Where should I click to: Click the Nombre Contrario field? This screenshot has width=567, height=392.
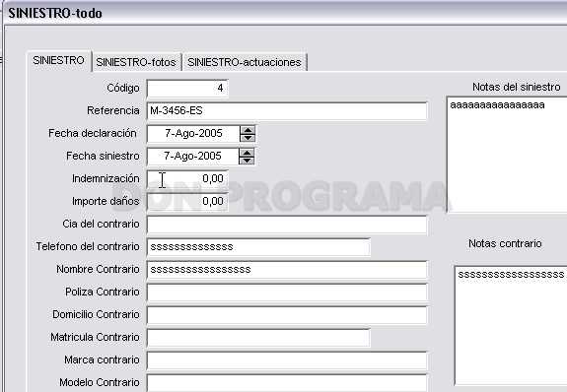click(x=287, y=270)
